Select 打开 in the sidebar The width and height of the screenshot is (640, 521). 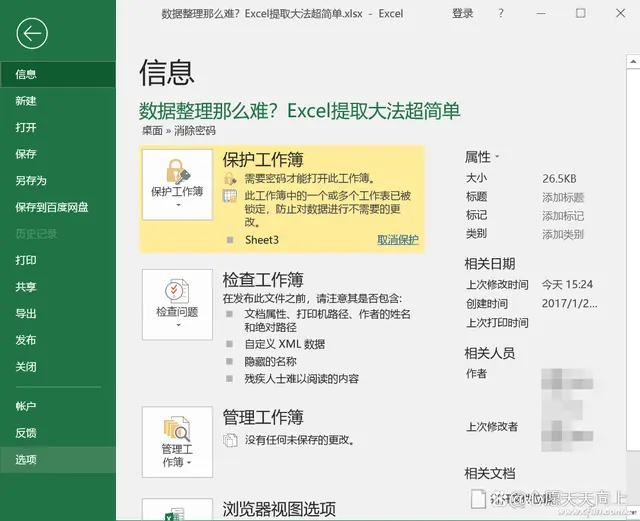[58, 127]
